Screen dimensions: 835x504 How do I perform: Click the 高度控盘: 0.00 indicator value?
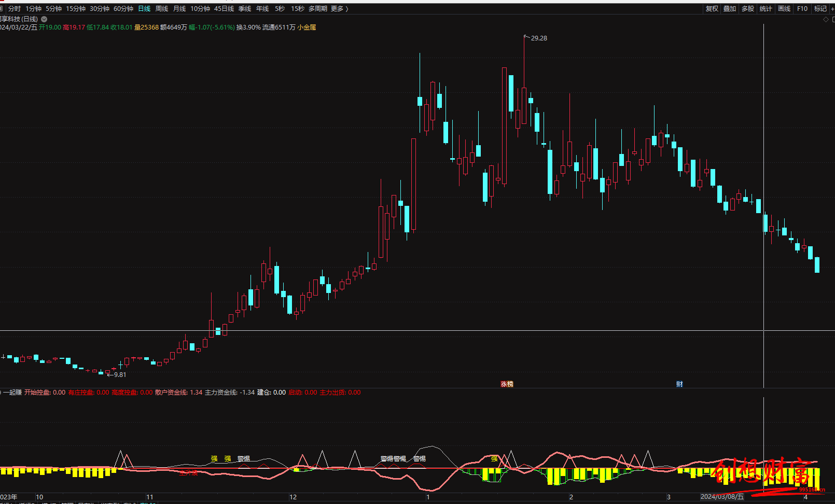pos(132,393)
